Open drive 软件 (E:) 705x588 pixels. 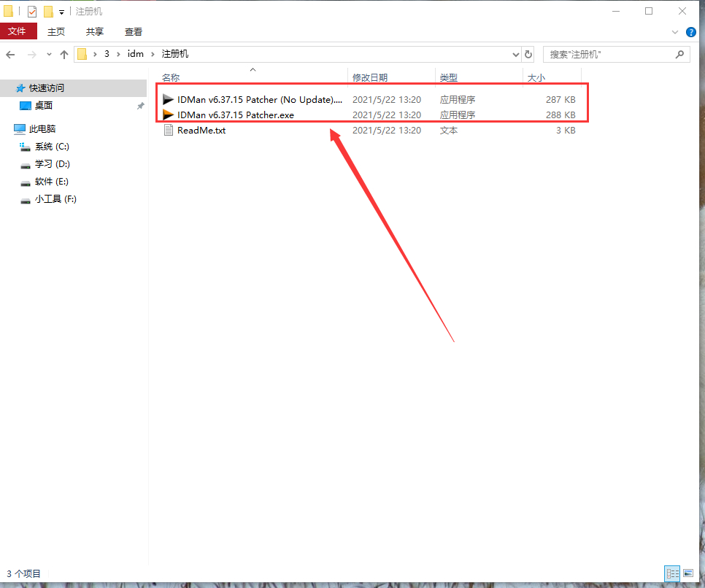[52, 182]
